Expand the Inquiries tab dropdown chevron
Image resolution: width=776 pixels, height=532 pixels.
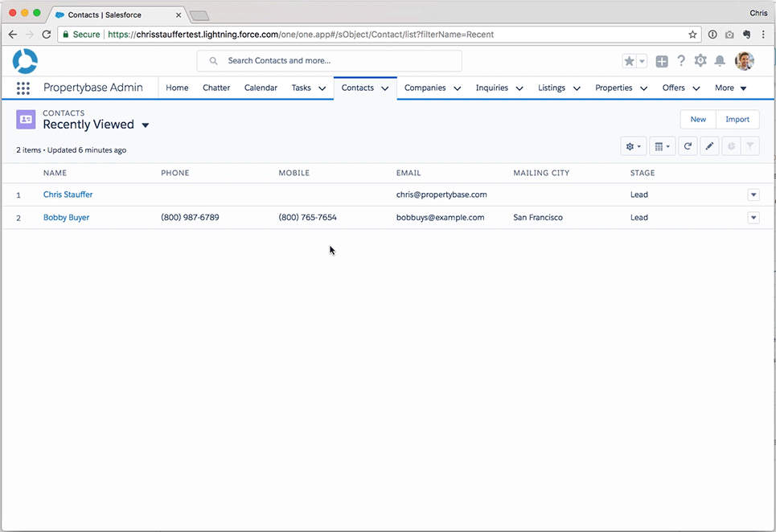(x=519, y=88)
